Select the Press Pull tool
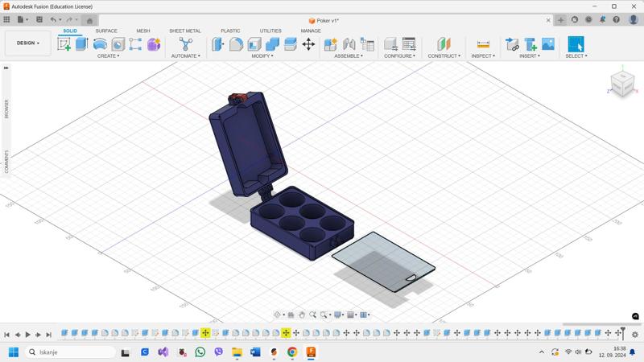The width and height of the screenshot is (644, 362). click(x=218, y=44)
